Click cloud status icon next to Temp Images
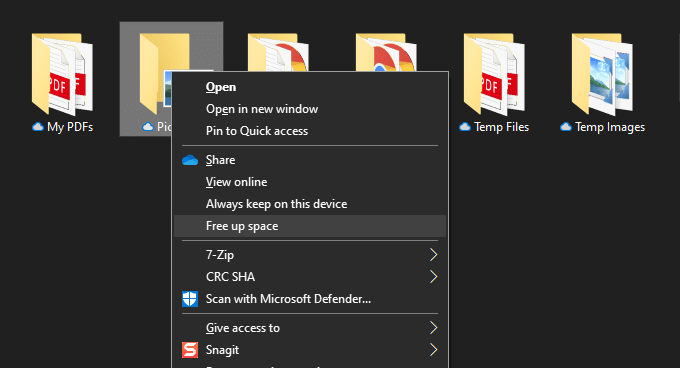Viewport: 680px width, 368px height. (566, 127)
